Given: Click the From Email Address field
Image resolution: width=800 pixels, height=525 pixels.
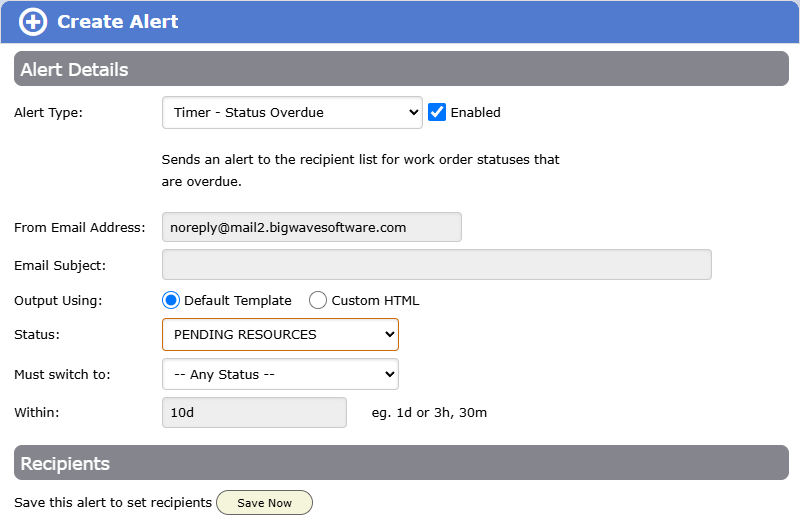Looking at the screenshot, I should coord(312,227).
